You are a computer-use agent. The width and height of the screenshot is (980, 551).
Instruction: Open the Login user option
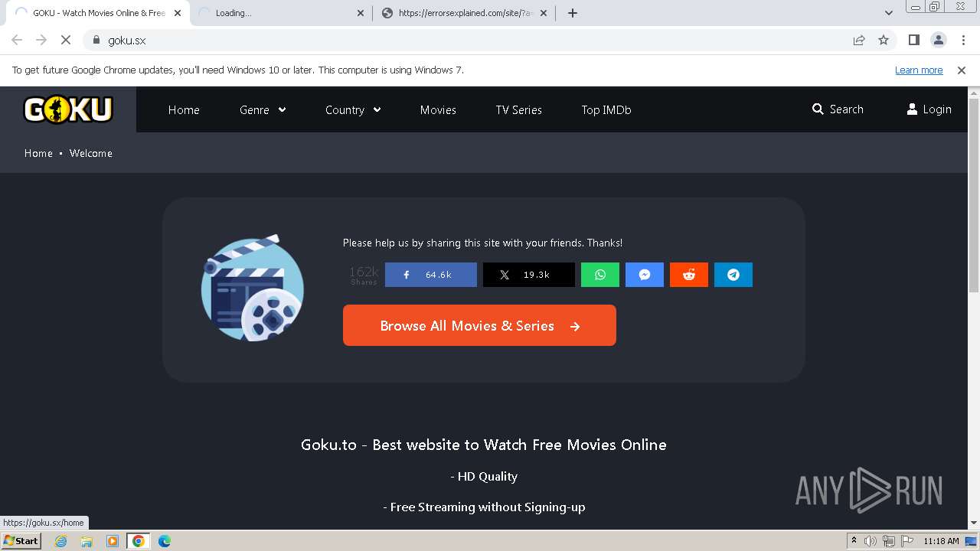(x=929, y=109)
